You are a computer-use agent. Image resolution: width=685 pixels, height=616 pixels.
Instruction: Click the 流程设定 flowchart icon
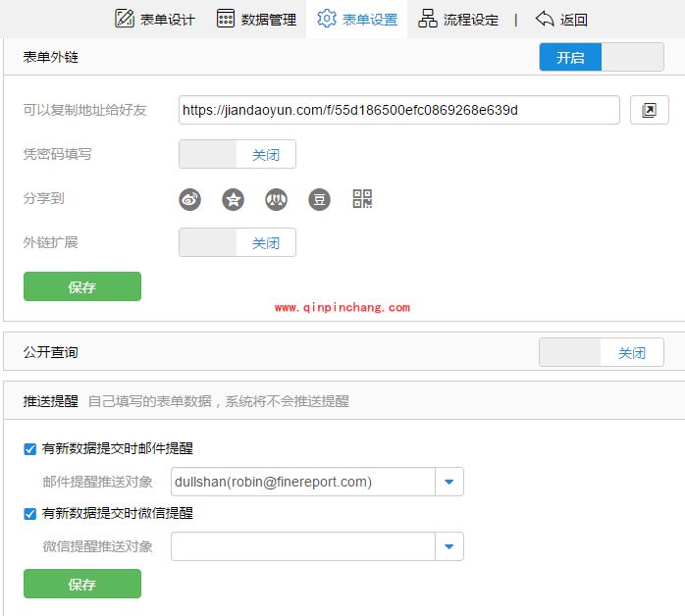pyautogui.click(x=428, y=19)
